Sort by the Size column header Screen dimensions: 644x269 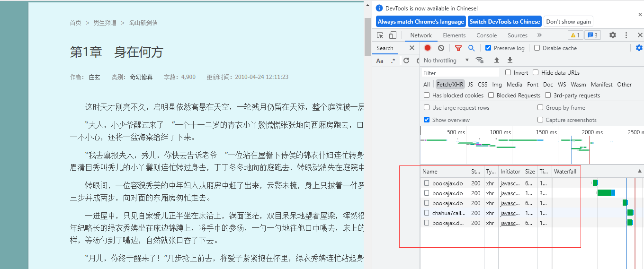[x=530, y=172]
